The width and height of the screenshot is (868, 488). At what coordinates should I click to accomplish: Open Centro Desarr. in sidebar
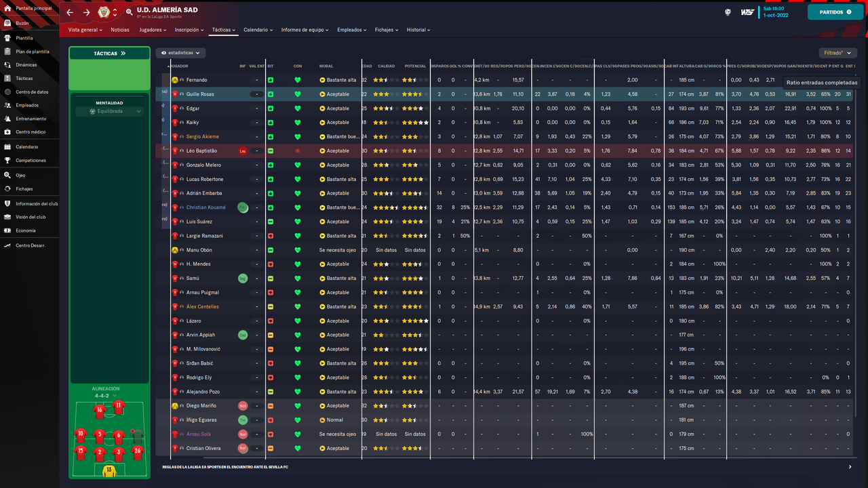pos(31,245)
